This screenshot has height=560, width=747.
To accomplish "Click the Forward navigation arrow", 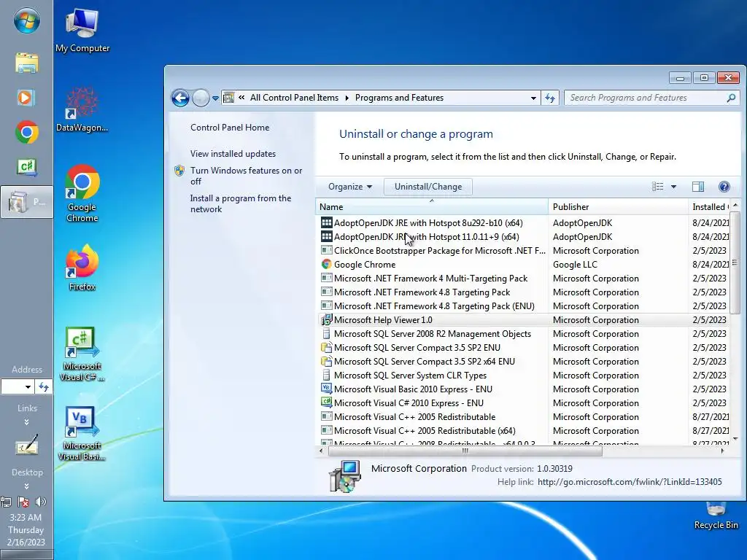I will [x=201, y=98].
